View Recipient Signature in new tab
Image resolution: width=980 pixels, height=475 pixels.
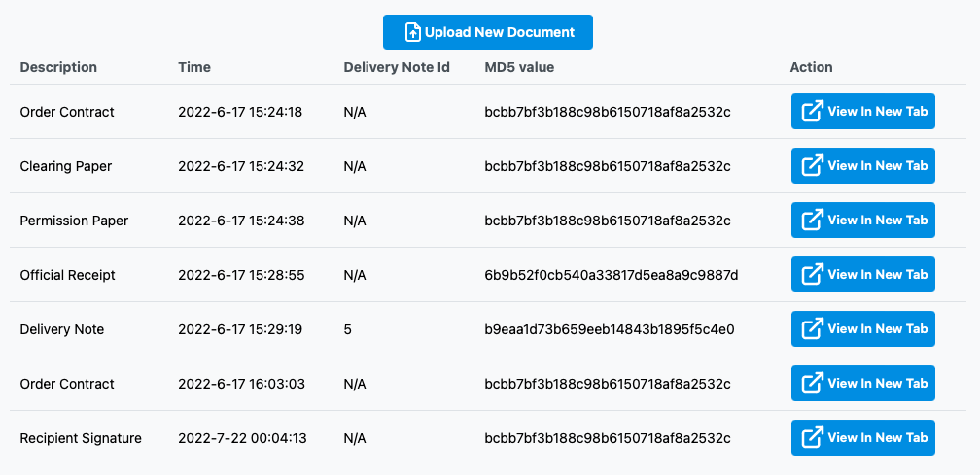[862, 437]
